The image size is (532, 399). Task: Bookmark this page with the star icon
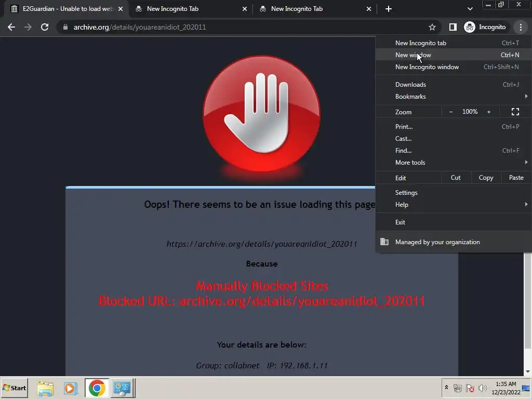(432, 27)
